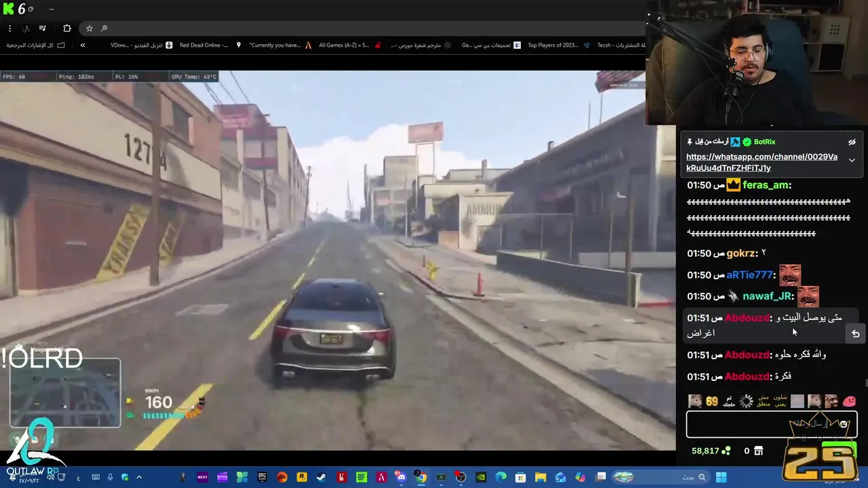
Task: Select the 69 quick emote
Action: [x=711, y=401]
